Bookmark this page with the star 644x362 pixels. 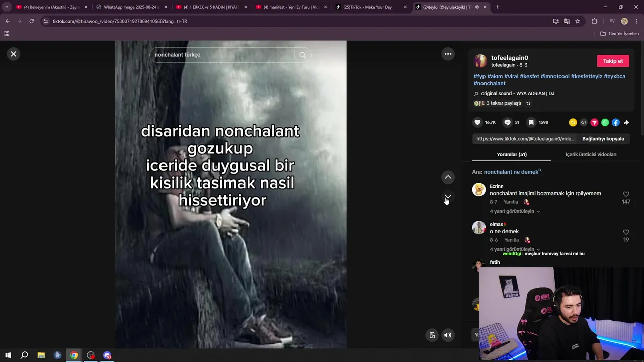[578, 21]
